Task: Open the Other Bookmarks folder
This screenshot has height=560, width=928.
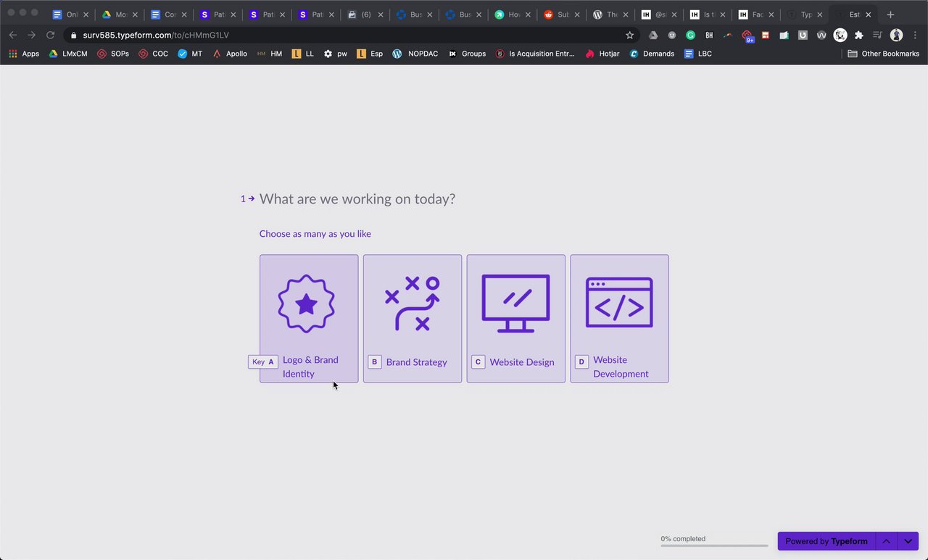Action: click(x=883, y=54)
